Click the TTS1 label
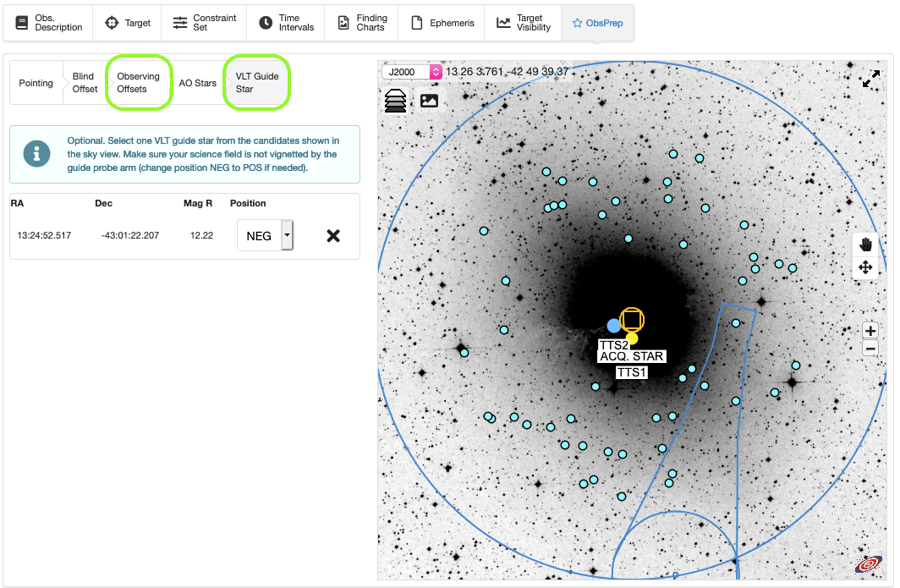Image resolution: width=900 pixels, height=588 pixels. (631, 372)
